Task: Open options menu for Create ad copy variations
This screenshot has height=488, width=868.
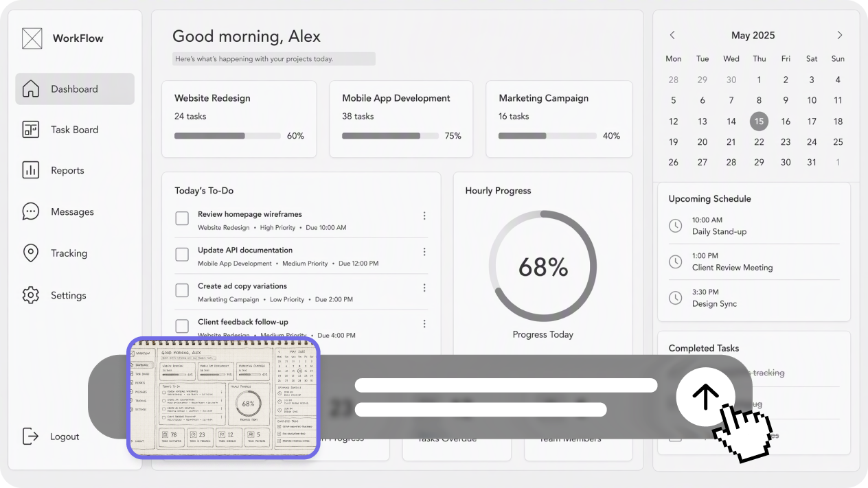Action: tap(424, 288)
